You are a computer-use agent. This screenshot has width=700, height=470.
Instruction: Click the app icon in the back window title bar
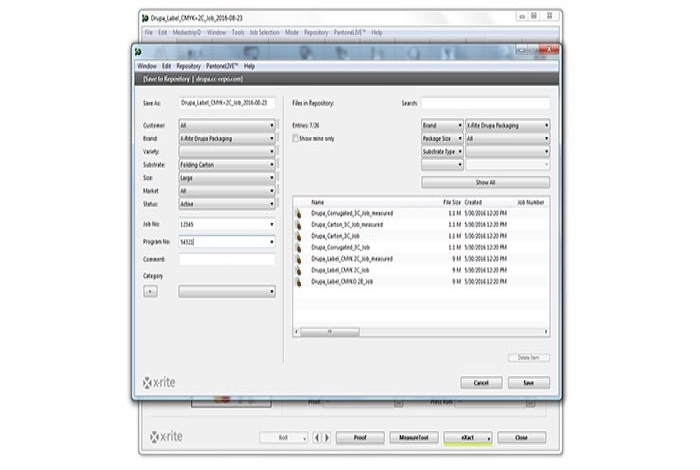[145, 18]
